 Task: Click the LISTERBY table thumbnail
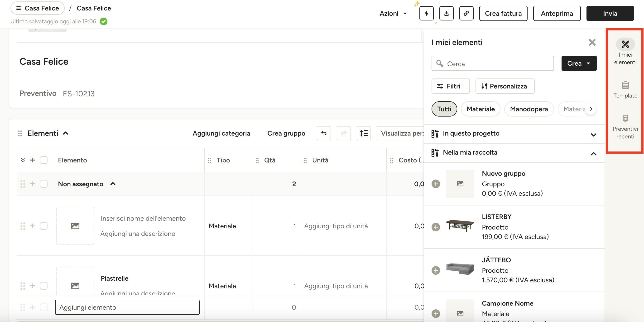[460, 226]
